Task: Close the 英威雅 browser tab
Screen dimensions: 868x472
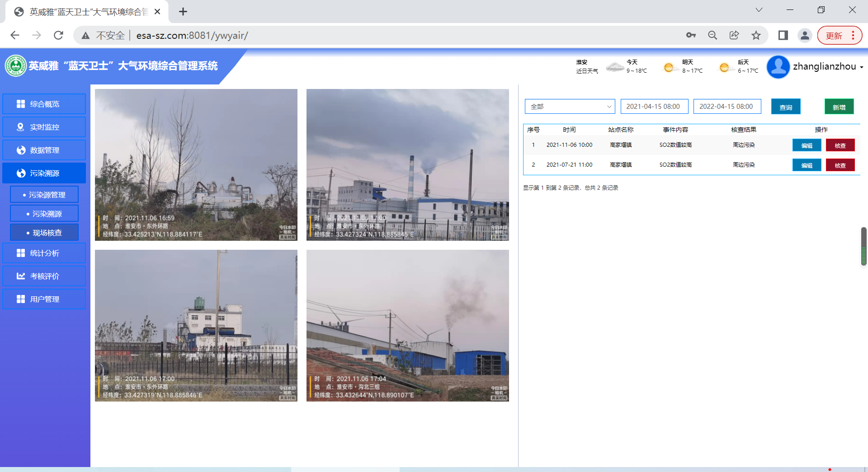Action: 157,12
